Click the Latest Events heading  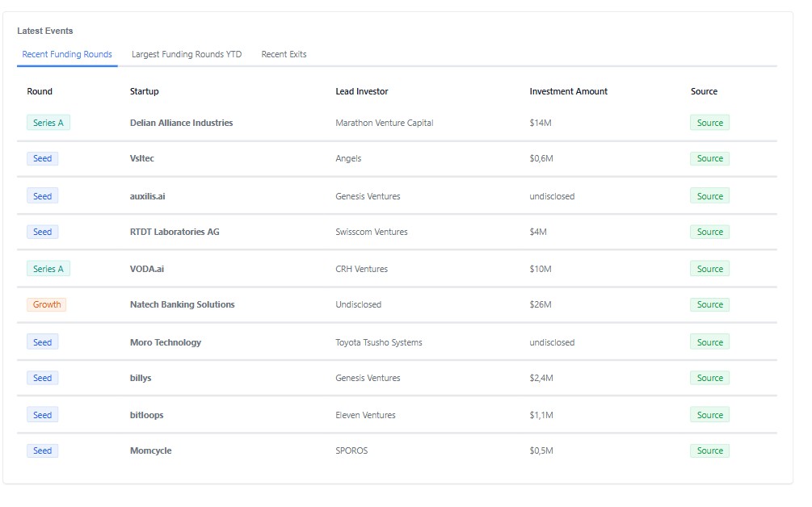point(45,31)
